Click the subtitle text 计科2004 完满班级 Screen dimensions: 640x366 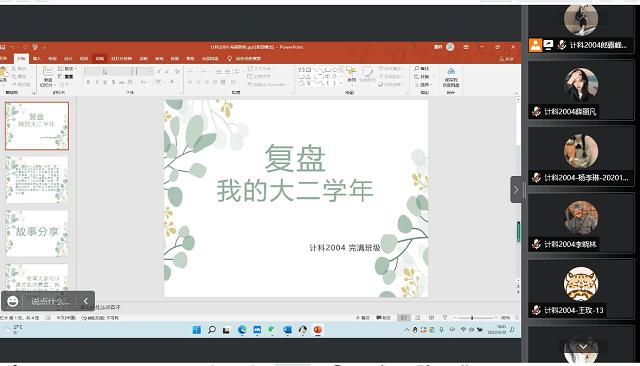(x=345, y=248)
